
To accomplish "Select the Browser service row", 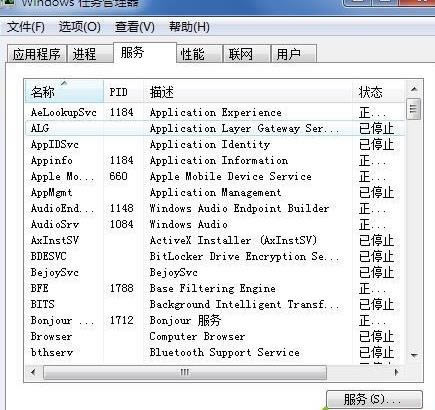I will click(x=215, y=336).
